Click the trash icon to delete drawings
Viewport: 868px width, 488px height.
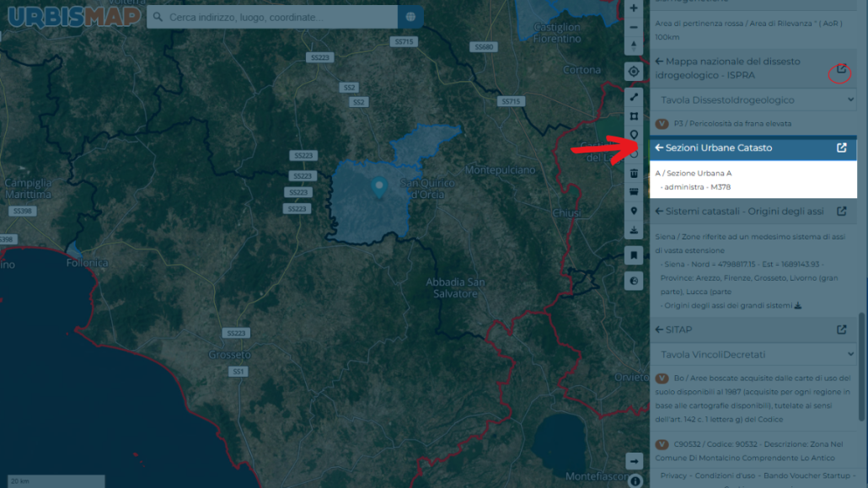tap(634, 174)
